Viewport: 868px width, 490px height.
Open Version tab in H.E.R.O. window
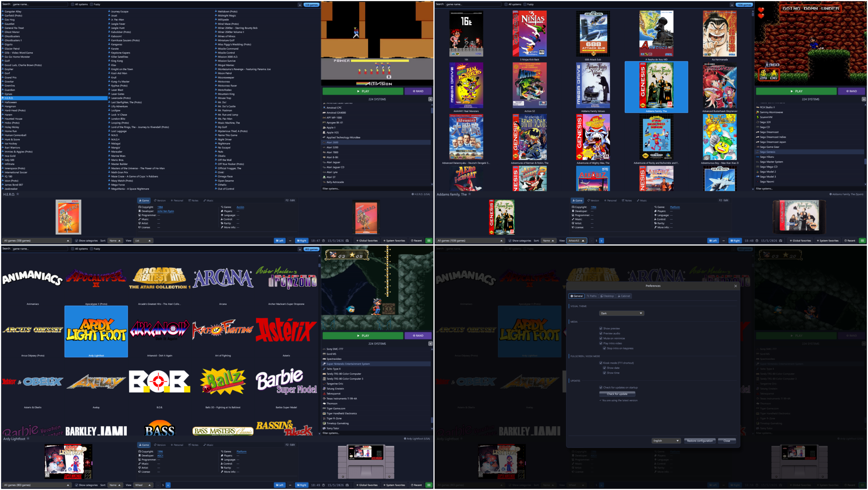click(x=160, y=201)
